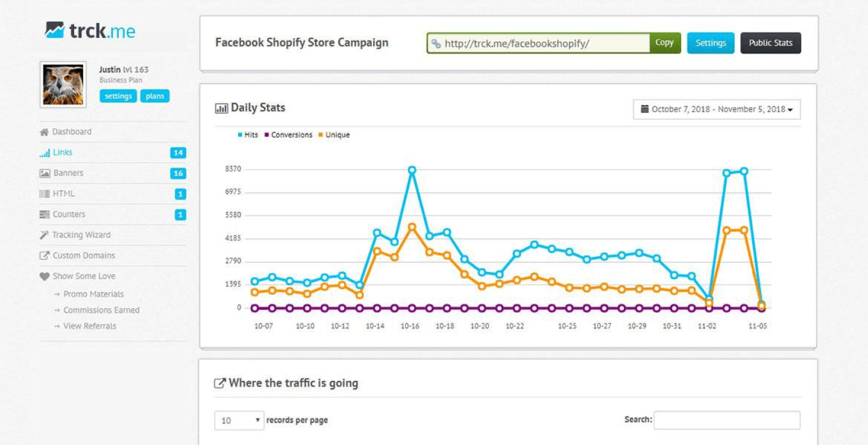The image size is (868, 445).
Task: Open the records per page dropdown
Action: click(239, 420)
